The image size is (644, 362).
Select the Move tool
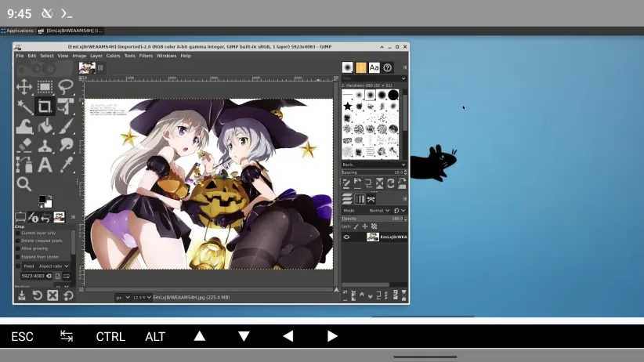pyautogui.click(x=24, y=86)
